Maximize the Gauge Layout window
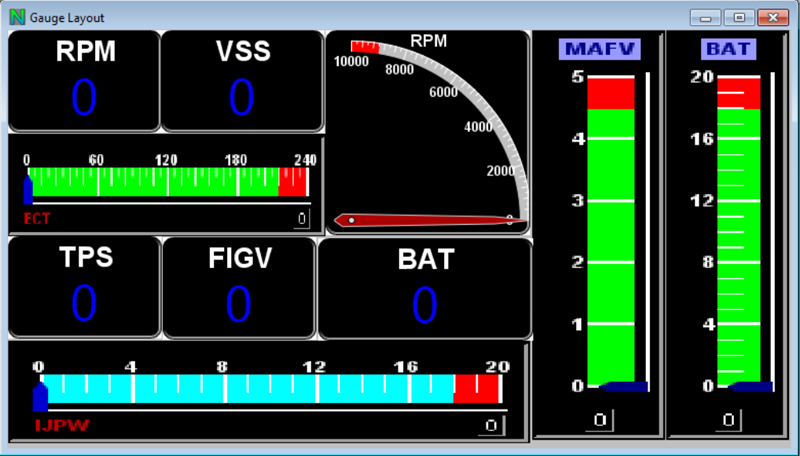 coord(740,18)
